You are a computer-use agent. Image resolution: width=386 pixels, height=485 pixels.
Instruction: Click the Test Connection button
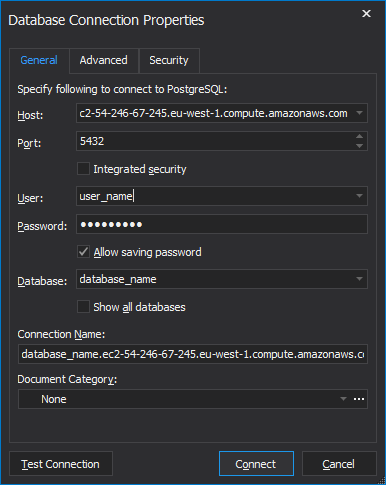pyautogui.click(x=61, y=464)
